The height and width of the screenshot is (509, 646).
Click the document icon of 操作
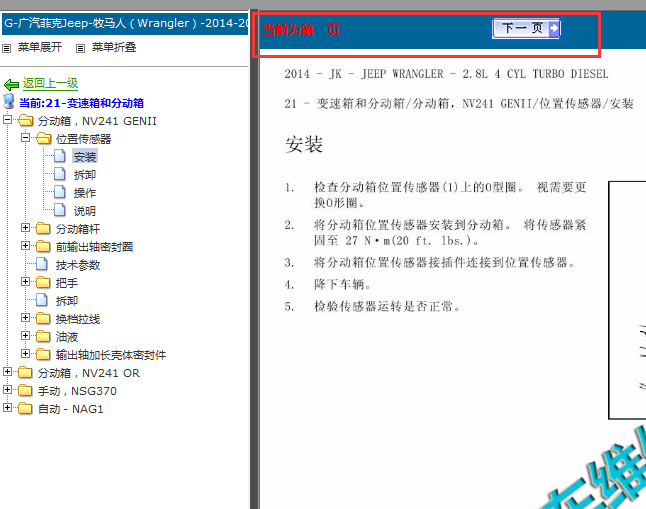60,192
